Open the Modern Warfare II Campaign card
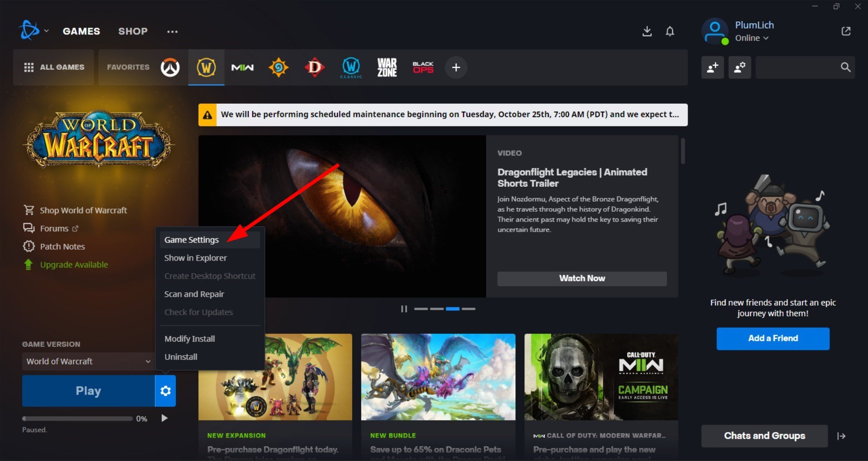The height and width of the screenshot is (461, 868). pyautogui.click(x=601, y=396)
